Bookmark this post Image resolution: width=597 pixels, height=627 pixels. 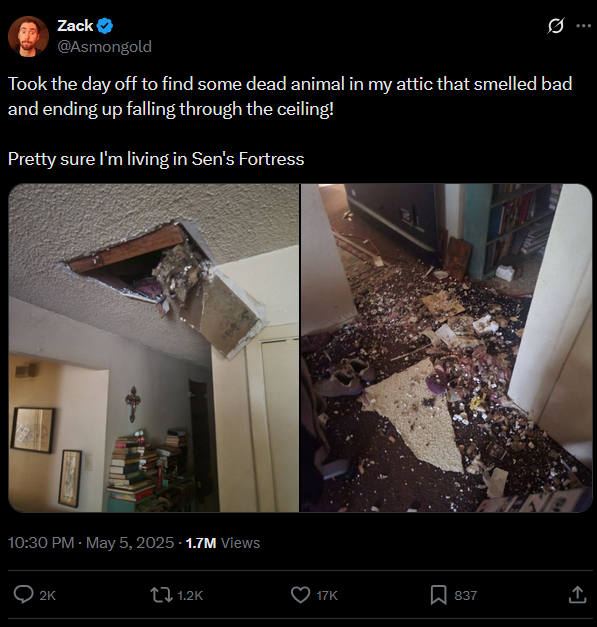point(439,595)
